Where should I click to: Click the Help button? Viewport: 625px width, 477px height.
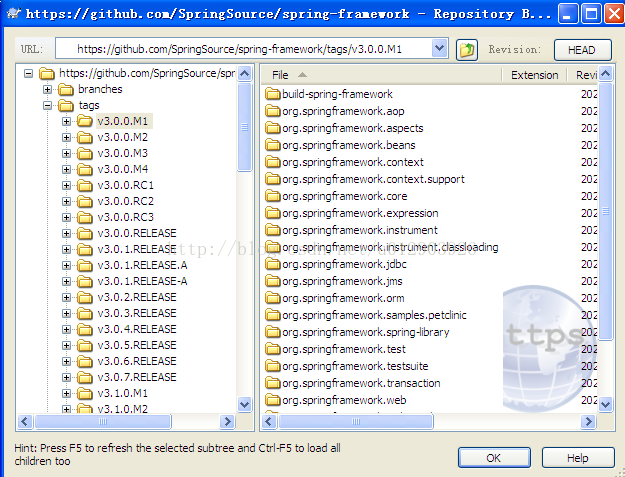(x=578, y=457)
